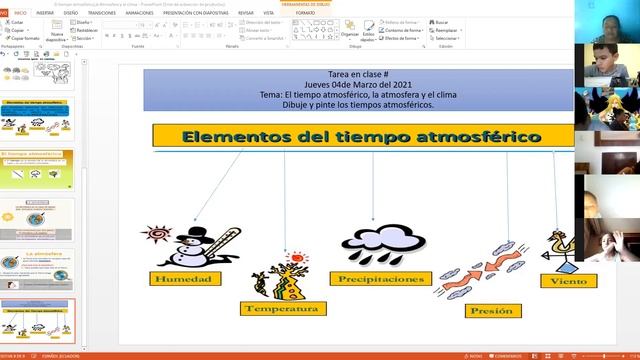Click the undo arrow in quick access toolbar
Viewport: 640px width, 360px height.
pos(3,54)
